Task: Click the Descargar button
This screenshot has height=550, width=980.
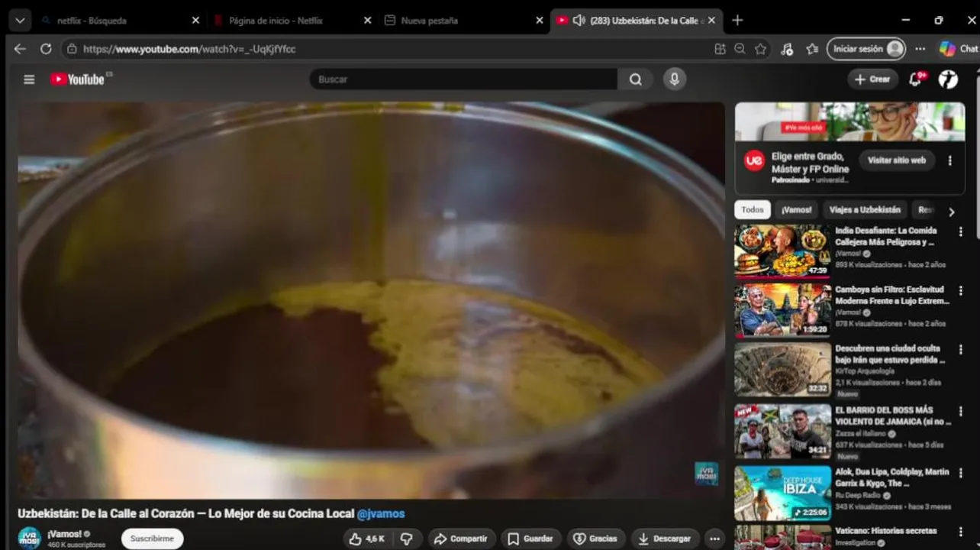Action: click(x=665, y=539)
